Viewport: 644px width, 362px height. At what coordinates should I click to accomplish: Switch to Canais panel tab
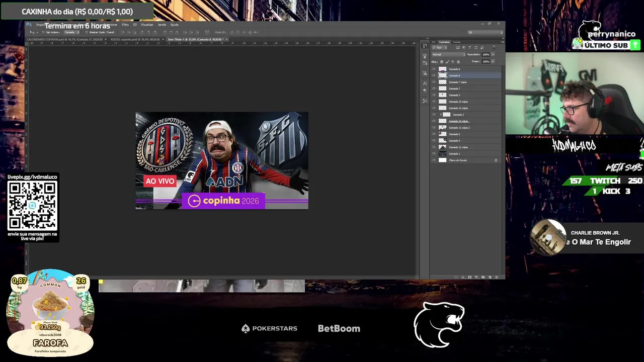(457, 42)
